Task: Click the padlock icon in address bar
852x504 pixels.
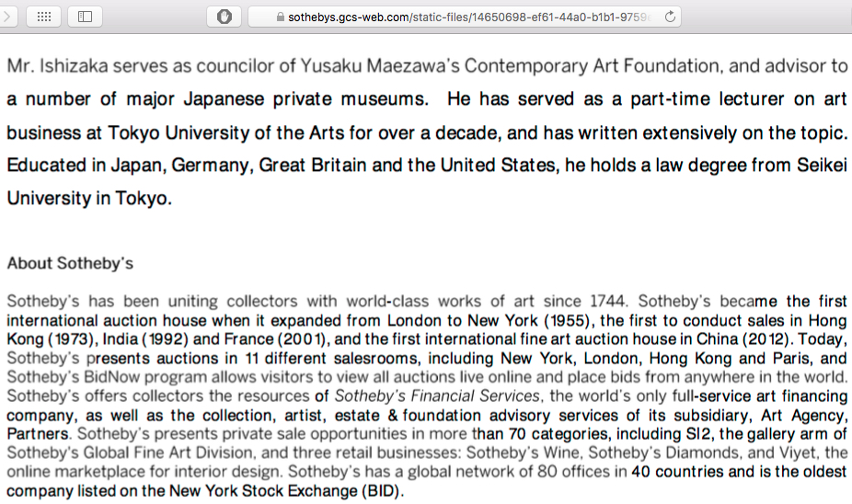Action: coord(281,17)
